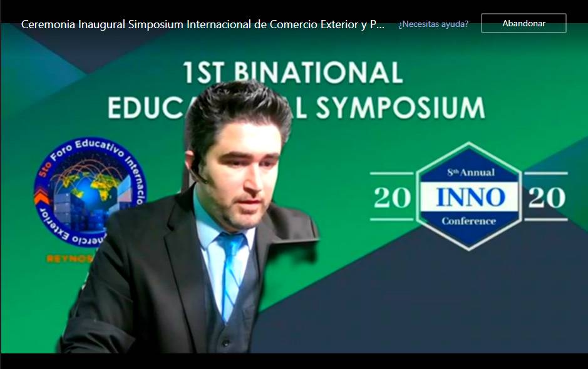Click the Ceremonia Inaugural Simposium event title
The image size is (588, 369).
203,24
